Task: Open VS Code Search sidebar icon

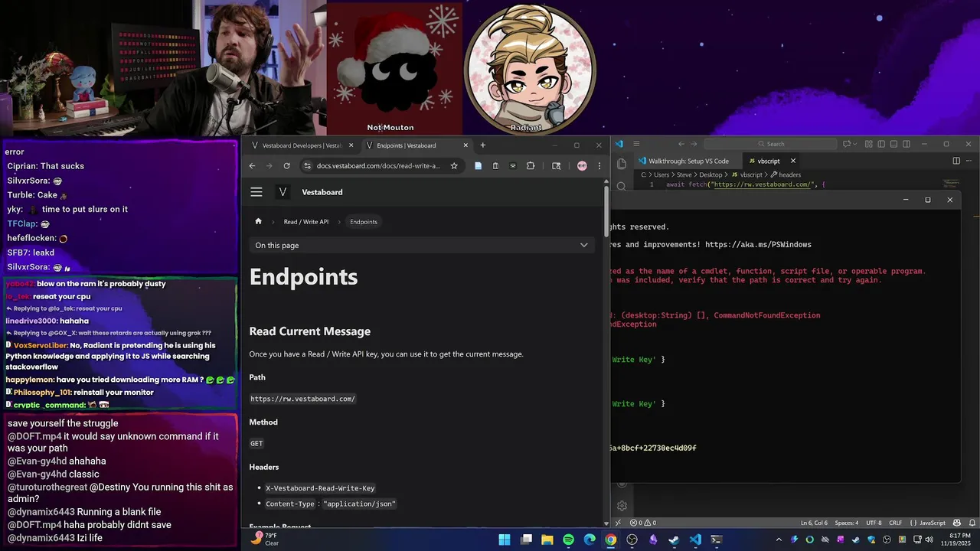Action: [x=622, y=185]
